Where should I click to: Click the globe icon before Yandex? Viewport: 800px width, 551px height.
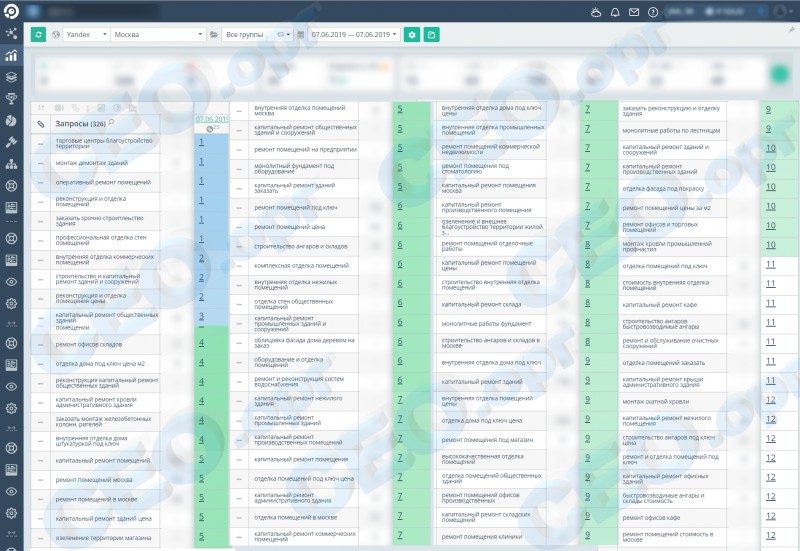(x=56, y=34)
